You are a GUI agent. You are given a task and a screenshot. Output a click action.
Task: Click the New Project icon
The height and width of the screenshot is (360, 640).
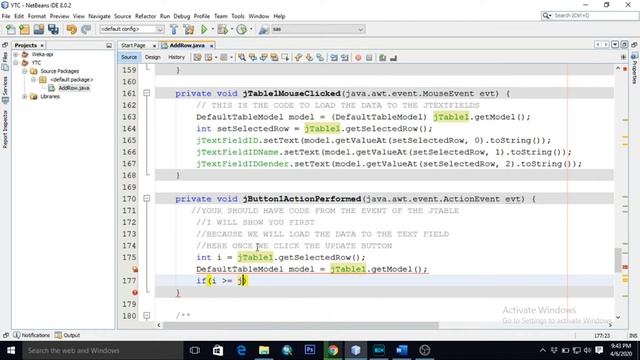24,29
